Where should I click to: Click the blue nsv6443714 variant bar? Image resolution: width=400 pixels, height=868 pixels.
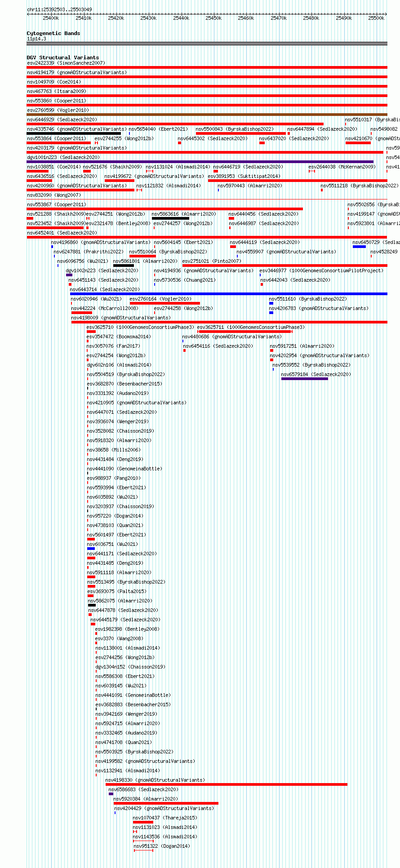coord(229,294)
